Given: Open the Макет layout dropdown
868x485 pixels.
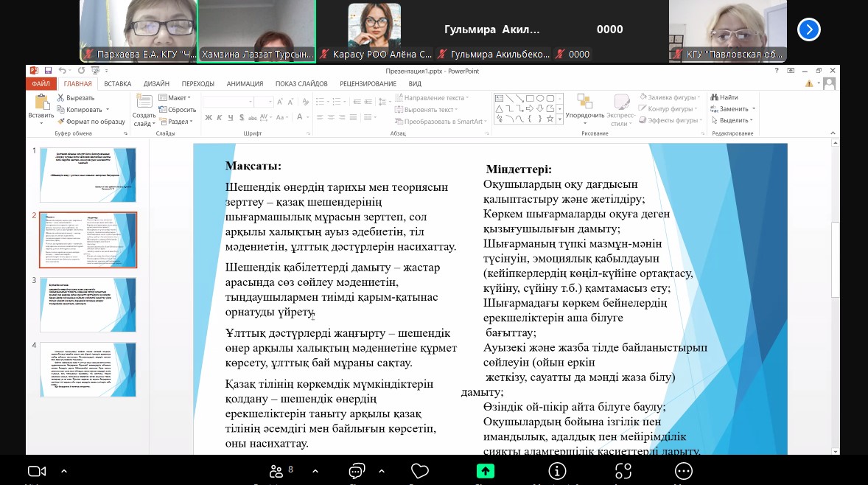Looking at the screenshot, I should pyautogui.click(x=178, y=97).
